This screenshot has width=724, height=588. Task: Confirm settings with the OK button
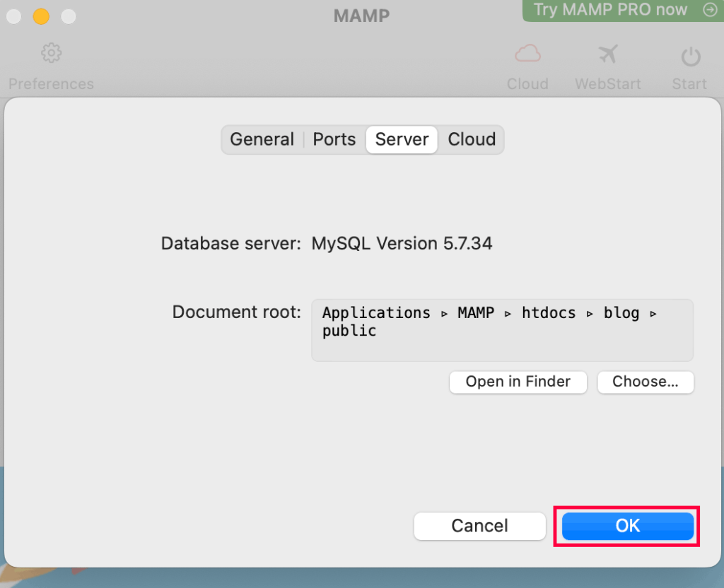[x=627, y=526]
